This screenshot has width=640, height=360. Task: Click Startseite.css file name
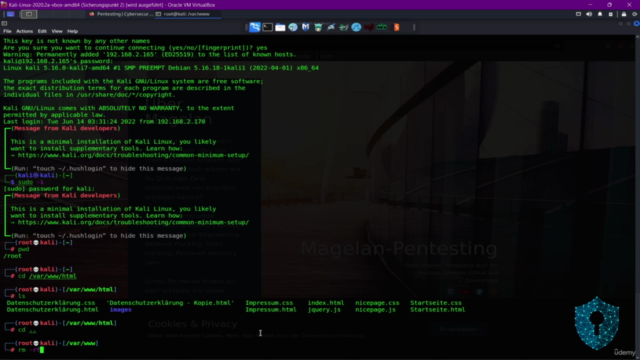click(436, 303)
